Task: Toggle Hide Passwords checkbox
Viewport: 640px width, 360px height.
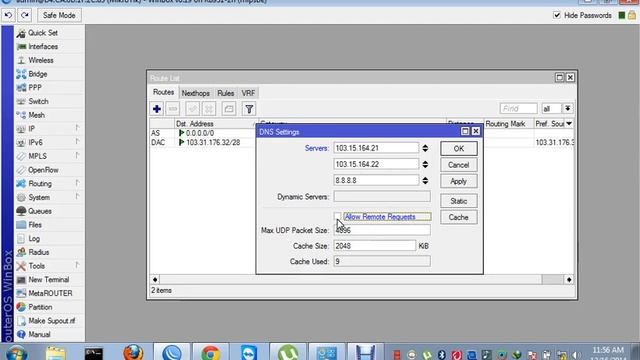Action: (557, 15)
